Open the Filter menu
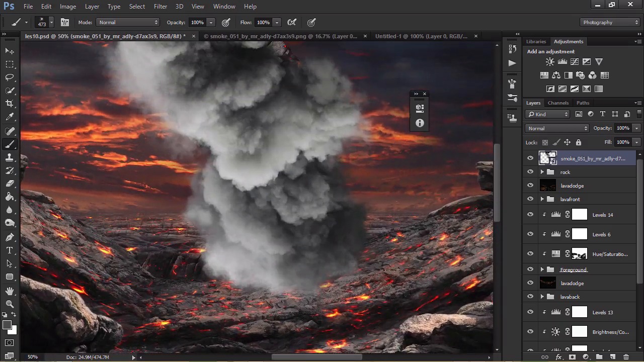 [x=160, y=7]
